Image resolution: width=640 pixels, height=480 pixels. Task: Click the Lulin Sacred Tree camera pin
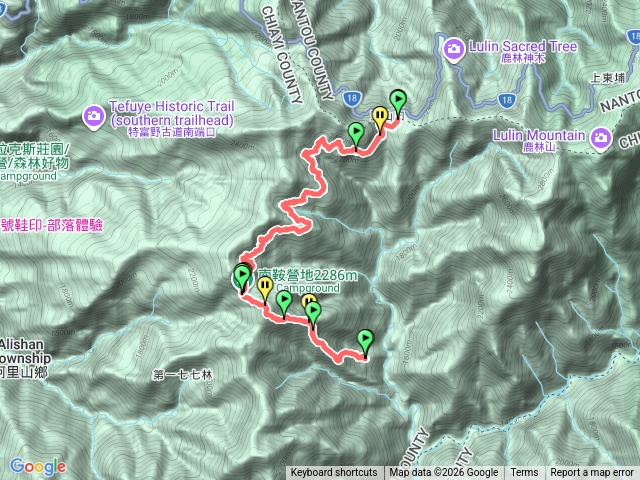coord(453,50)
